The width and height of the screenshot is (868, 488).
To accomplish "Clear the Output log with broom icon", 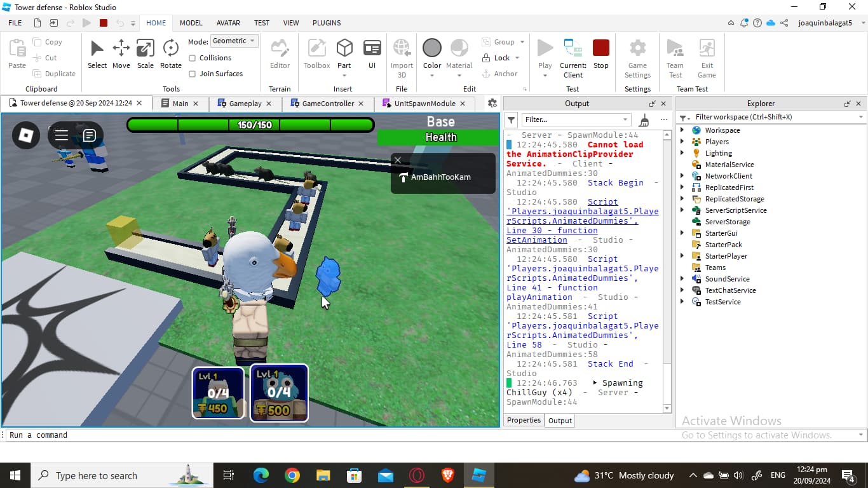I will 644,120.
